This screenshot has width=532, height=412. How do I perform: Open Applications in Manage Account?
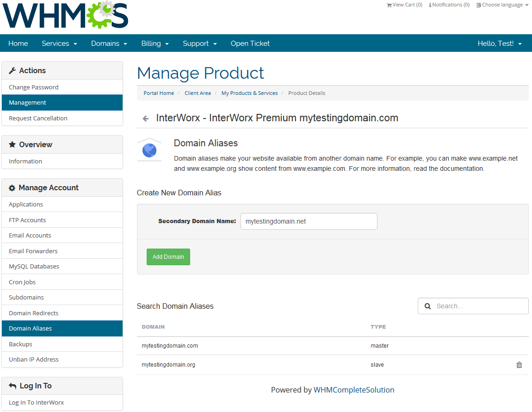click(62, 205)
